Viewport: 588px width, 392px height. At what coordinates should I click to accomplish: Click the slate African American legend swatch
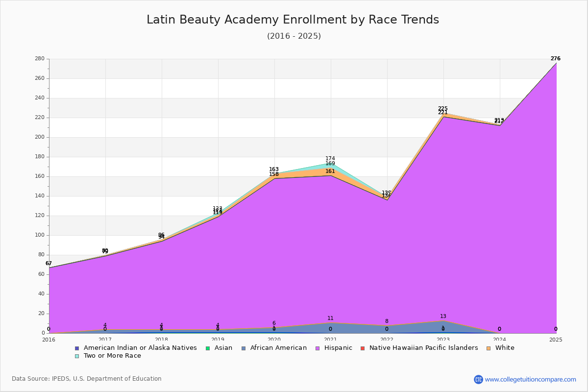pos(244,348)
